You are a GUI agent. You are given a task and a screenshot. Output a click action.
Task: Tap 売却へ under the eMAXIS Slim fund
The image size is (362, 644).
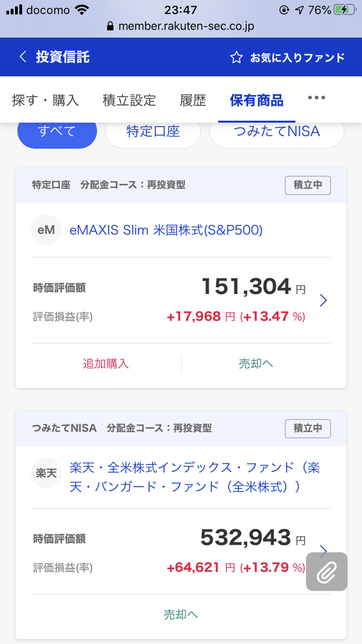256,364
